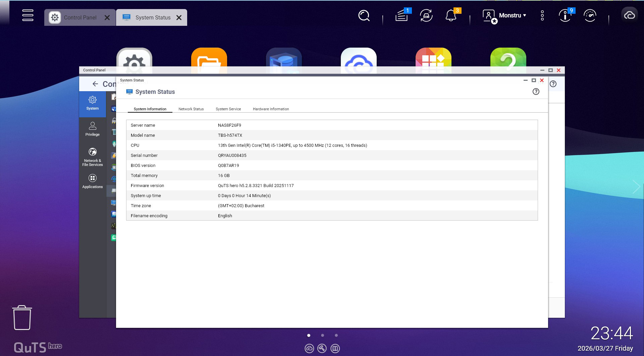Click the myQNAPcloud icon in top bar
The width and height of the screenshot is (644, 356).
629,15
